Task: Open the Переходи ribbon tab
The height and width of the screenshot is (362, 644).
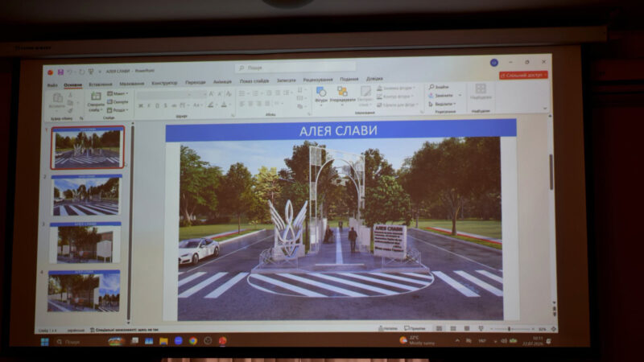Action: (x=195, y=82)
